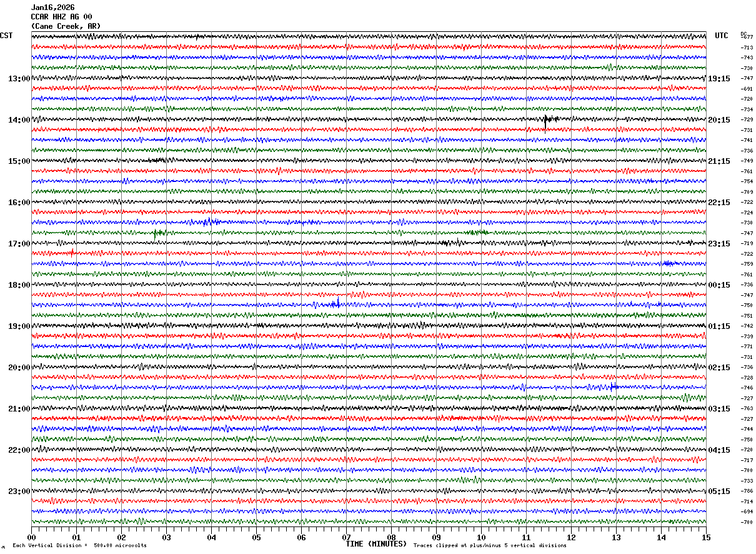Click the DC offset value -677
Screen dimensions: 756x554
click(747, 37)
